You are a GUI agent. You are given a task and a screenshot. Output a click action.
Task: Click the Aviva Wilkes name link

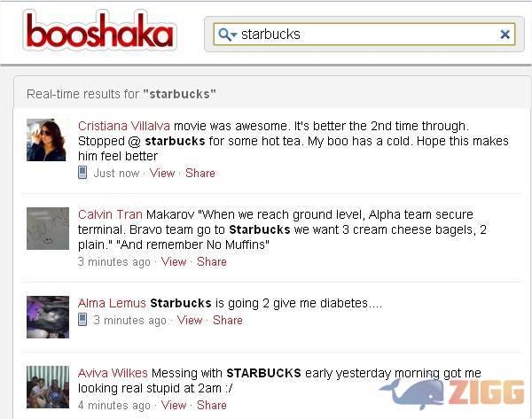[x=113, y=373]
